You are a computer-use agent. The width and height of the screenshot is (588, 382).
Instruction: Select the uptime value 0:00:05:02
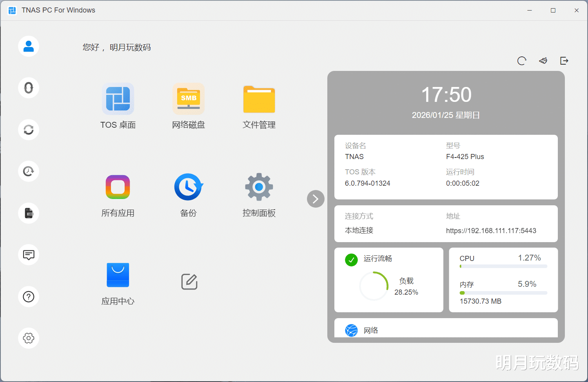click(x=463, y=183)
